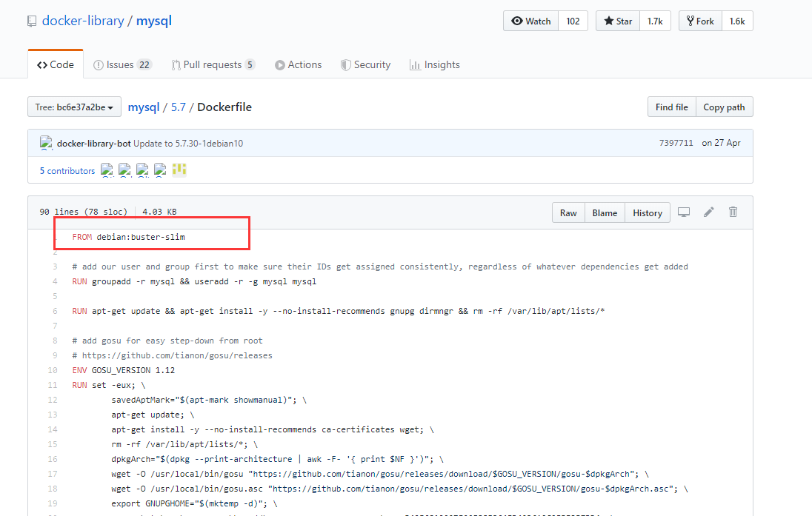Click third contributor avatar
Image resolution: width=812 pixels, height=516 pixels.
[142, 170]
